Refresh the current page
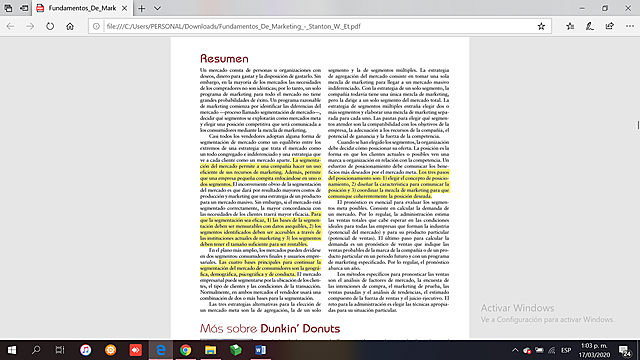The image size is (640, 360). [x=50, y=27]
